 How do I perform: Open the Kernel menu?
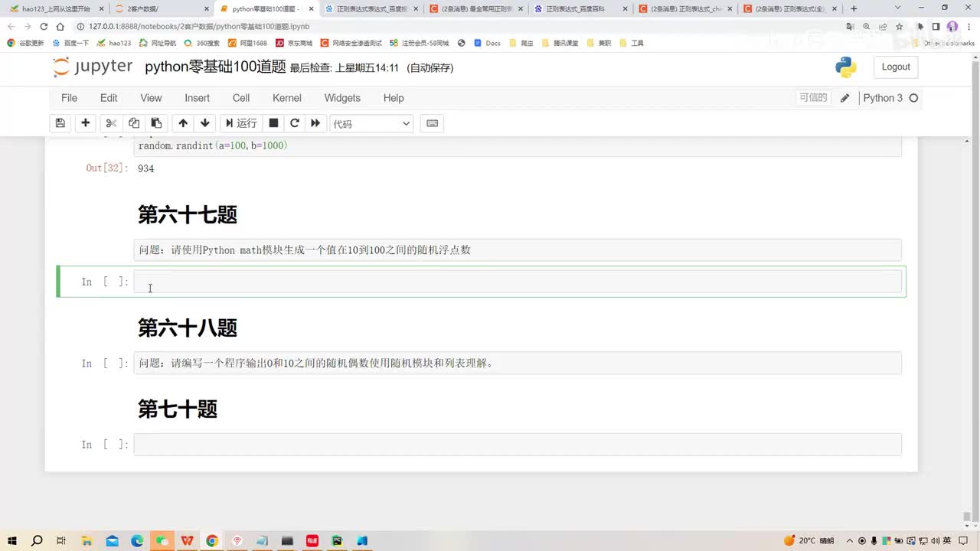click(287, 98)
